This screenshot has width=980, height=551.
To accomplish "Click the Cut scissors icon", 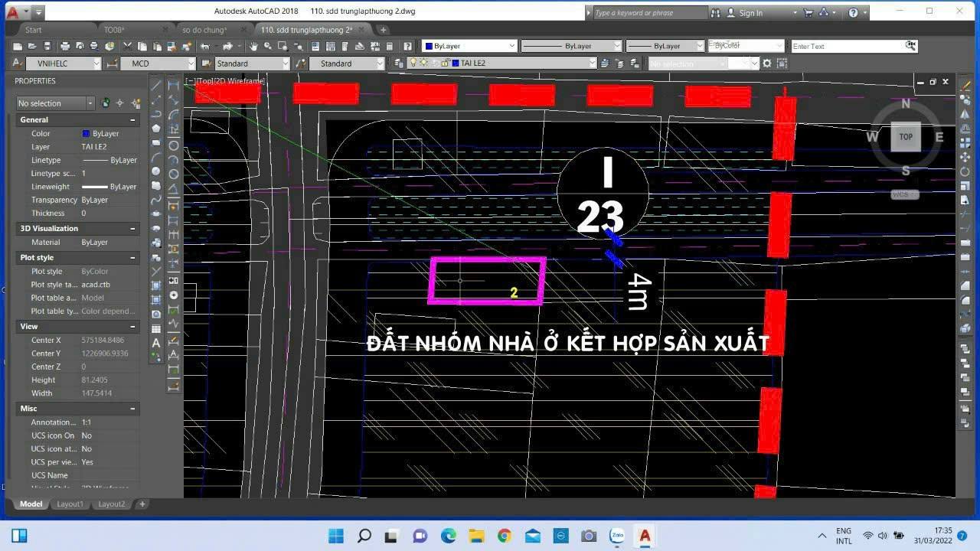I will (128, 47).
